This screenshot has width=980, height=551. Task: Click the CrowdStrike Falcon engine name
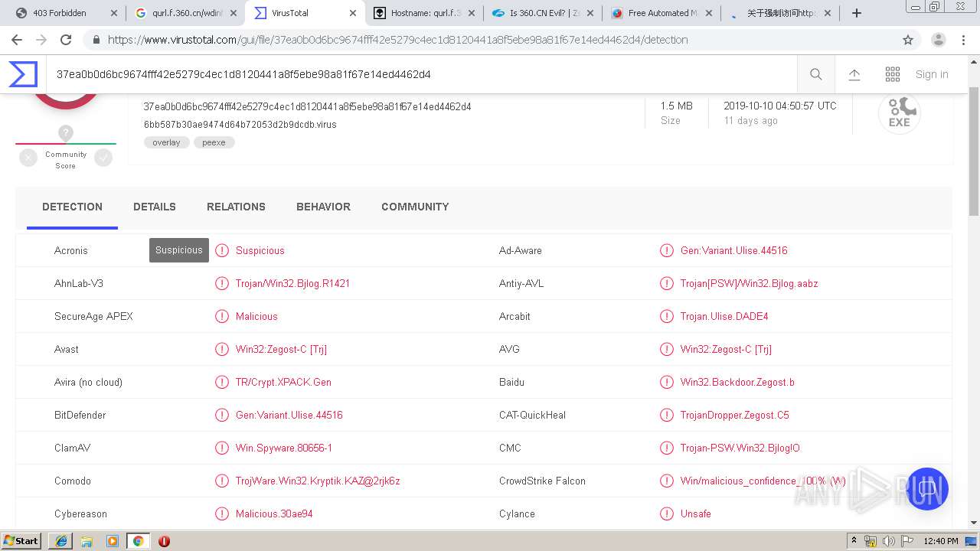(542, 481)
